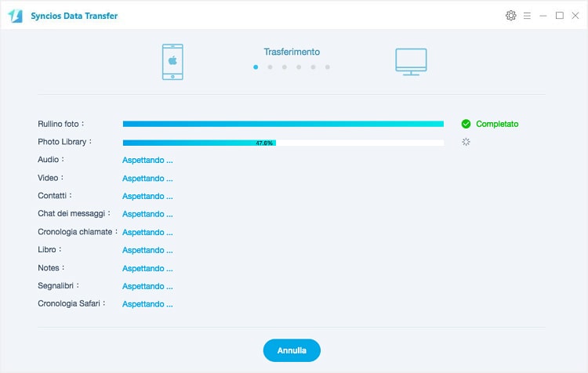Minimize the Syncios window

(543, 16)
